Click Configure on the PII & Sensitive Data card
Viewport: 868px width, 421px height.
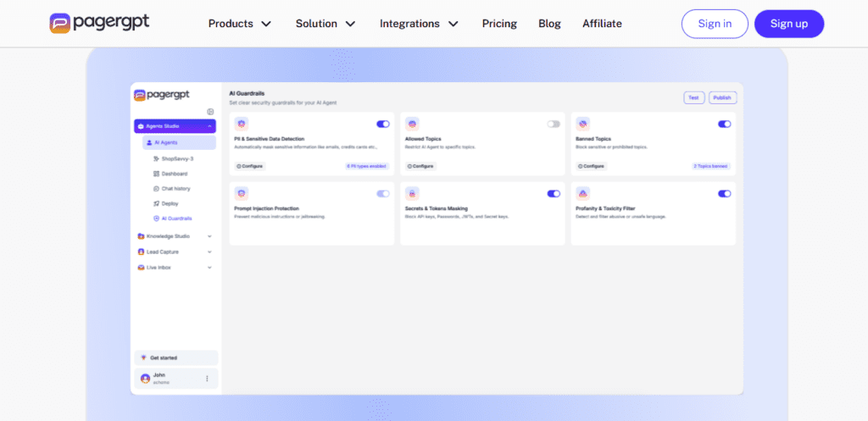[x=250, y=166]
